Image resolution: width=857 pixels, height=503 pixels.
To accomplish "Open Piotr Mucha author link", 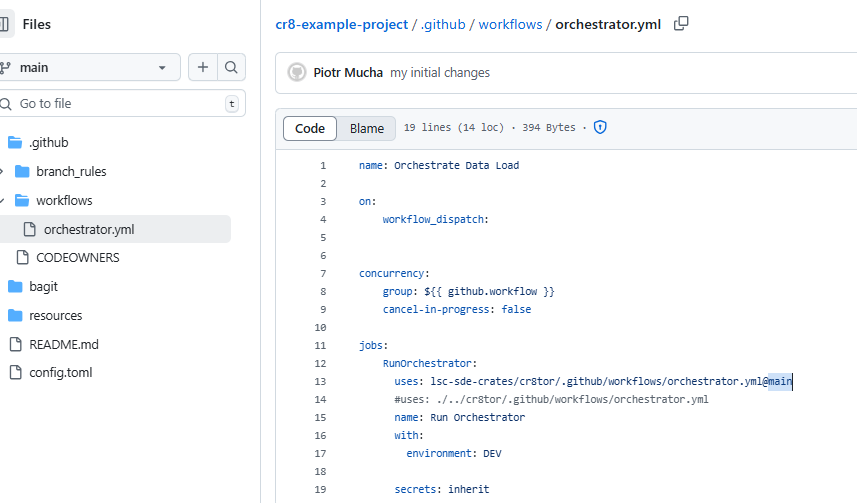I will coord(348,73).
